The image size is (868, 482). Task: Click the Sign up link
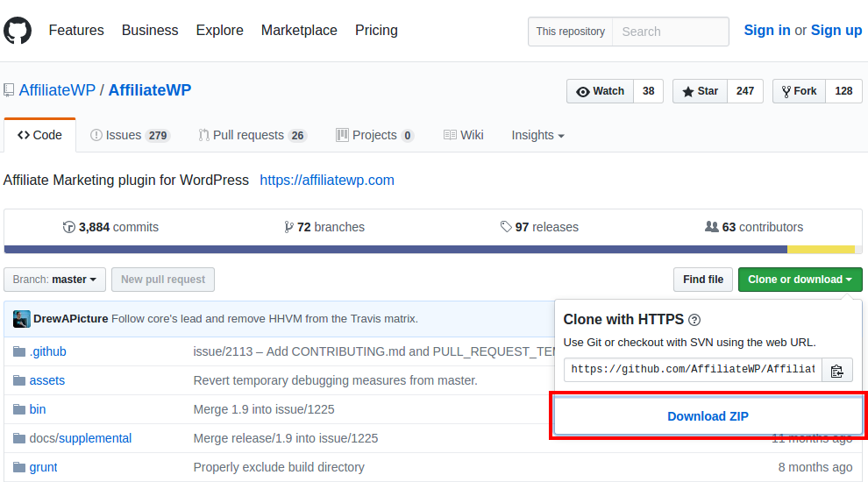pyautogui.click(x=836, y=31)
